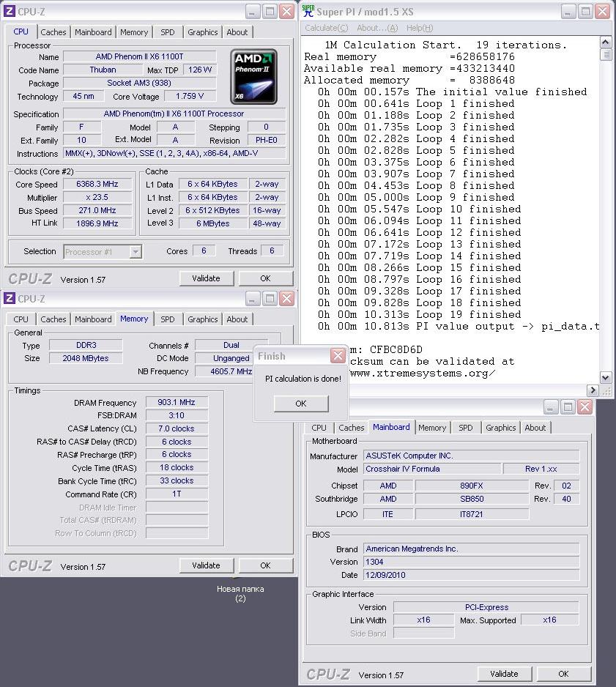Close the top CPU-Z window

(287, 12)
